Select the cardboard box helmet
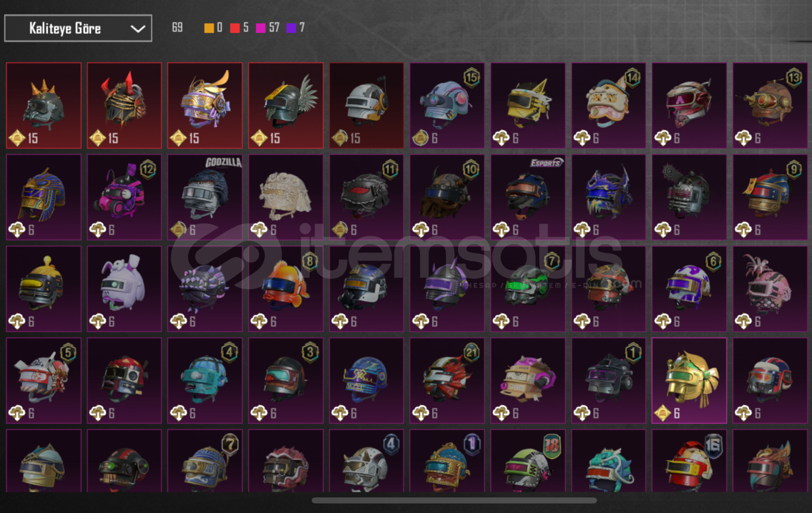 (x=528, y=380)
